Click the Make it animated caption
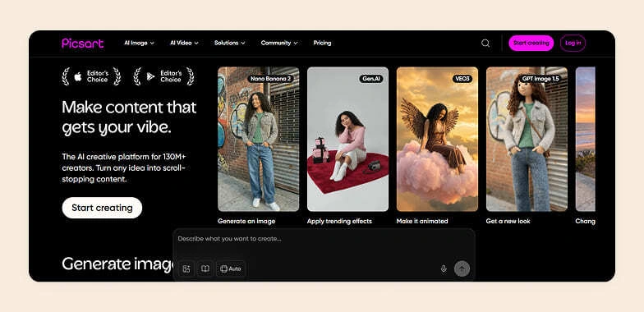The width and height of the screenshot is (644, 312). [422, 221]
